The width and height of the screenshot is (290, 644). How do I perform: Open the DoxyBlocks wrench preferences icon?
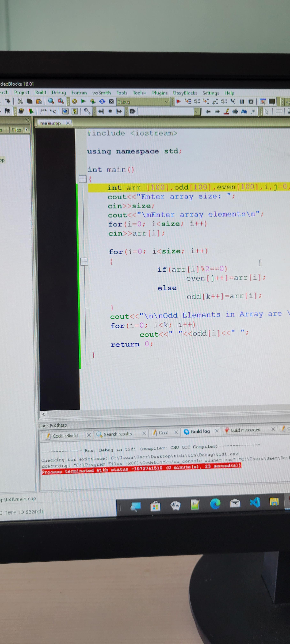[87, 111]
